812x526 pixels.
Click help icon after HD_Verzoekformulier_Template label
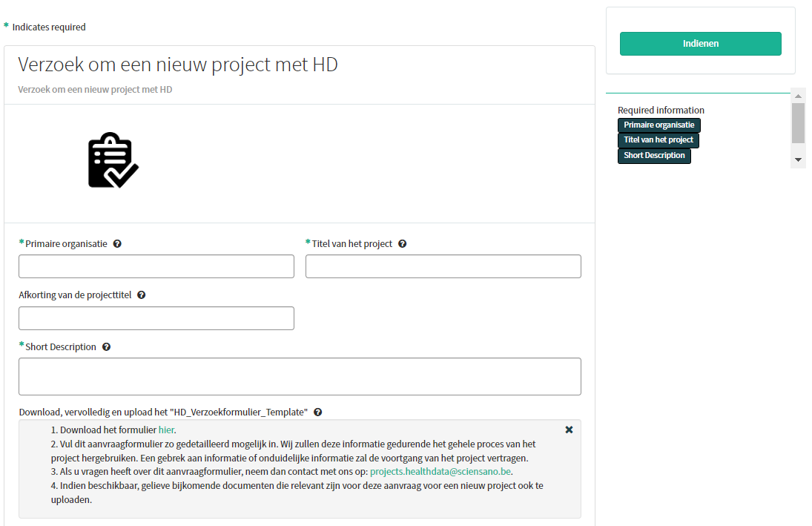click(317, 412)
